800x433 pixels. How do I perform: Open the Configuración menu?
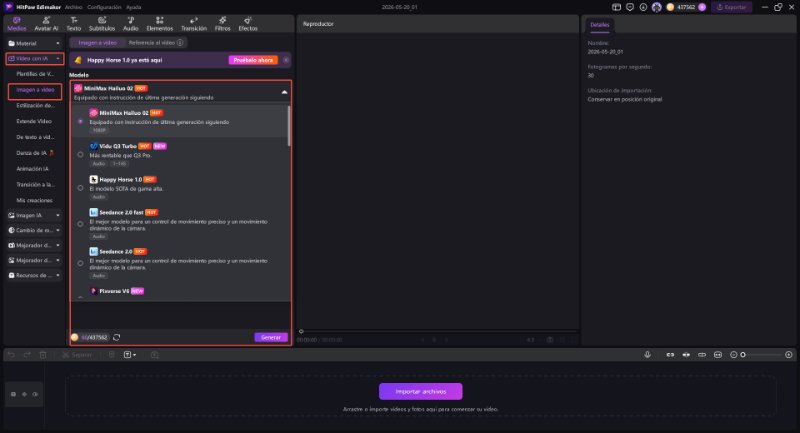tap(104, 7)
